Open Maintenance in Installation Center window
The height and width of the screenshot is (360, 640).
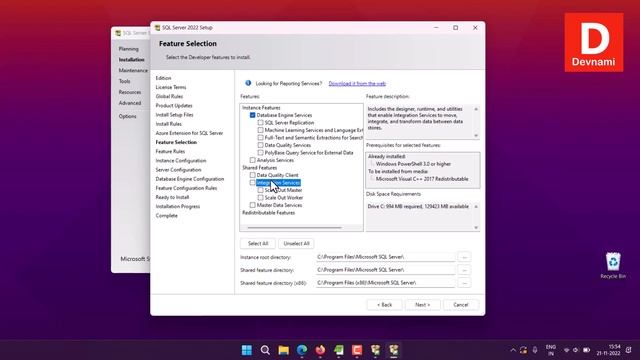click(x=133, y=70)
